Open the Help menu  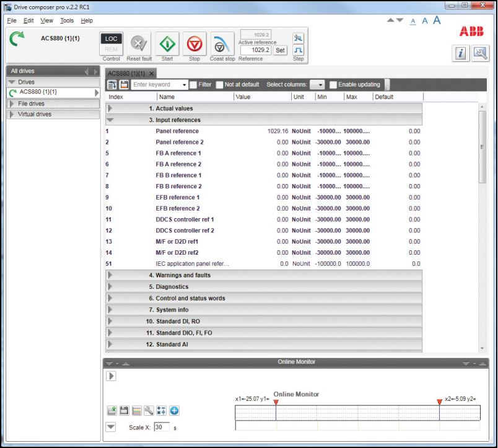point(87,20)
